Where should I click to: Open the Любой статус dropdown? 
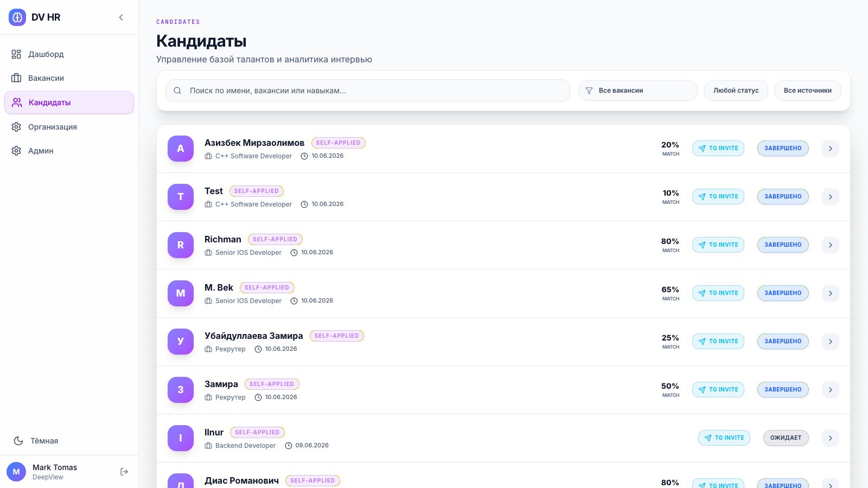coord(736,91)
